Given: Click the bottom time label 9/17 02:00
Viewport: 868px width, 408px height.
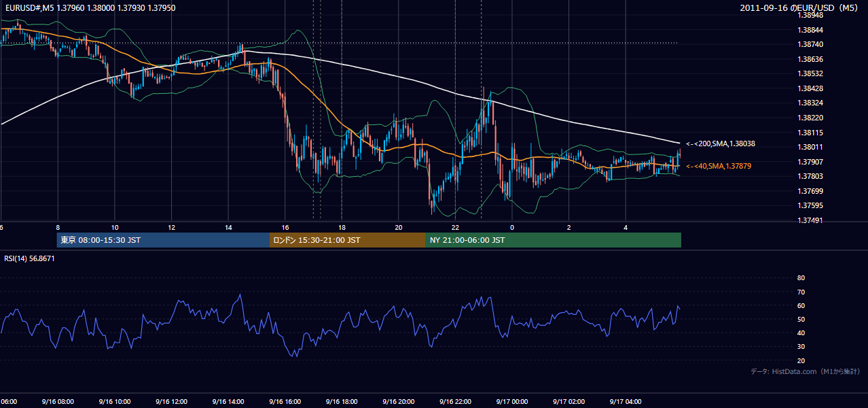Looking at the screenshot, I should tap(569, 401).
